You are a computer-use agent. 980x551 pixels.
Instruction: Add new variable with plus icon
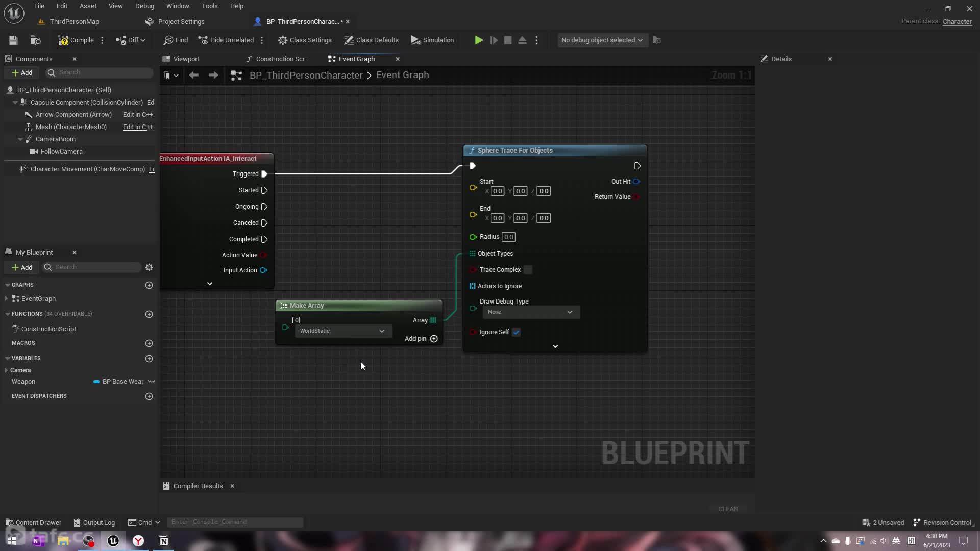(149, 359)
